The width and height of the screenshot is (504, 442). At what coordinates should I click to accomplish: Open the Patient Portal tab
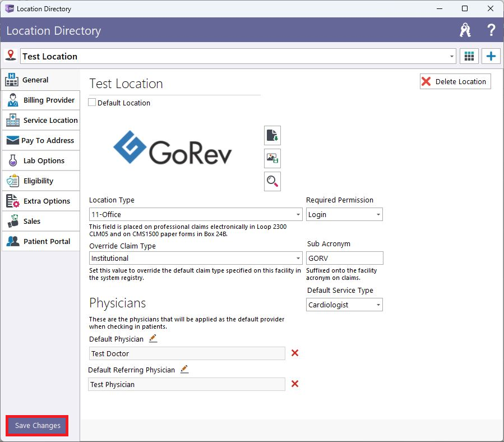41,241
